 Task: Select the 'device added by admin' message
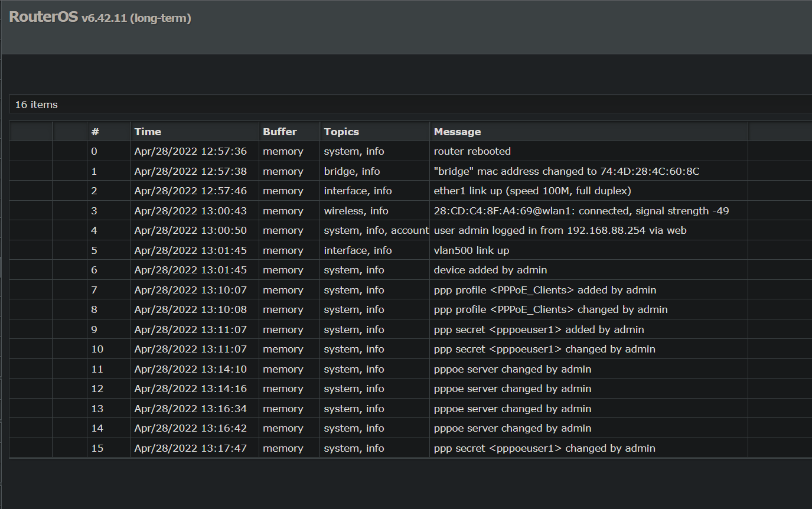[491, 270]
